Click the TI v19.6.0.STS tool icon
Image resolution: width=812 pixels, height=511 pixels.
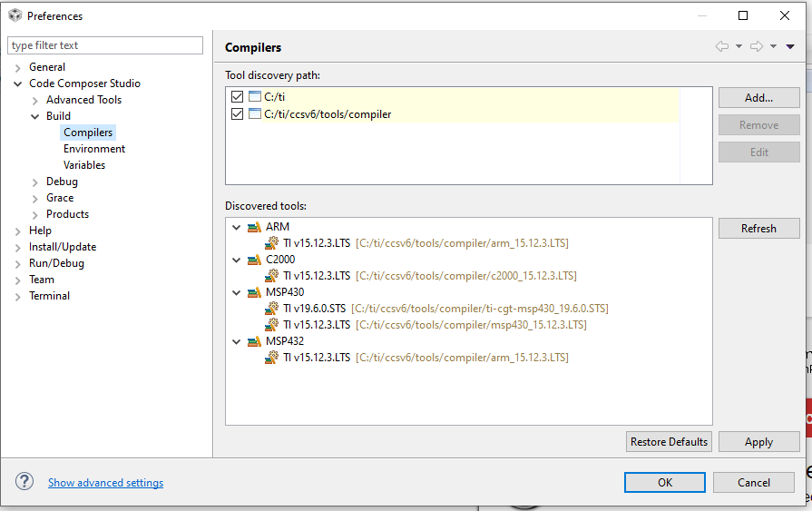pos(271,309)
